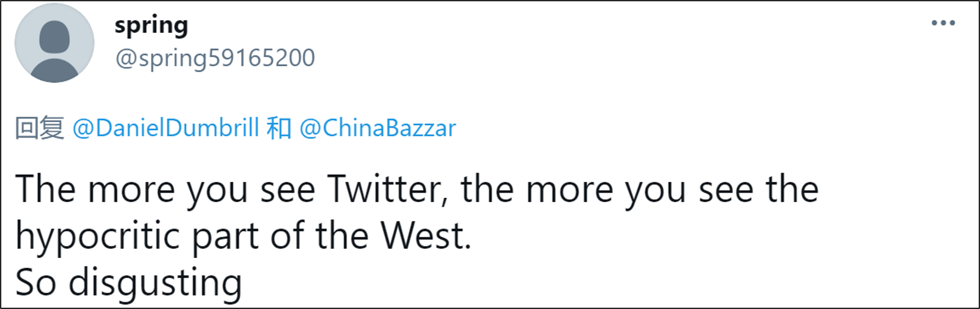Click the tweet line starting "The more you"
This screenshot has height=309, width=980.
[417, 190]
